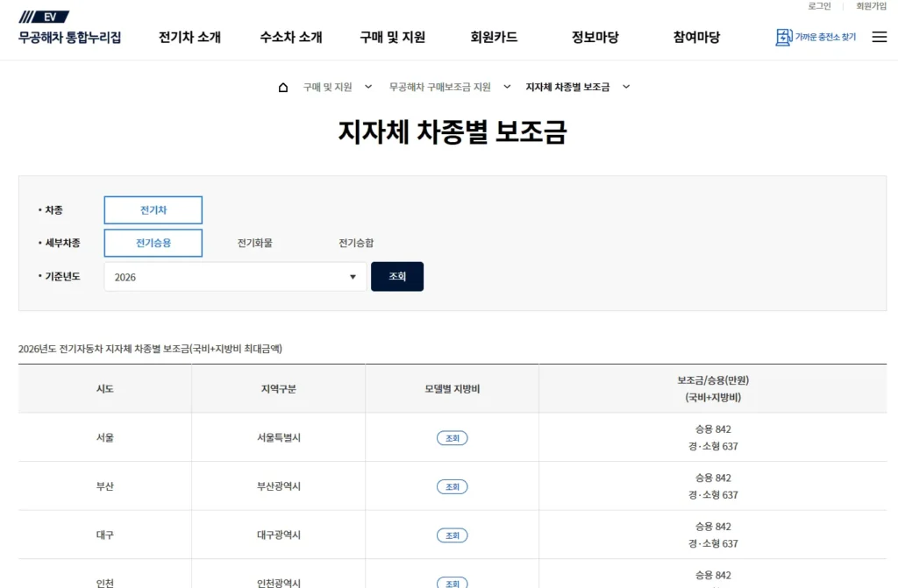Open the 전기차 소개 menu
The width and height of the screenshot is (898, 588).
[189, 37]
